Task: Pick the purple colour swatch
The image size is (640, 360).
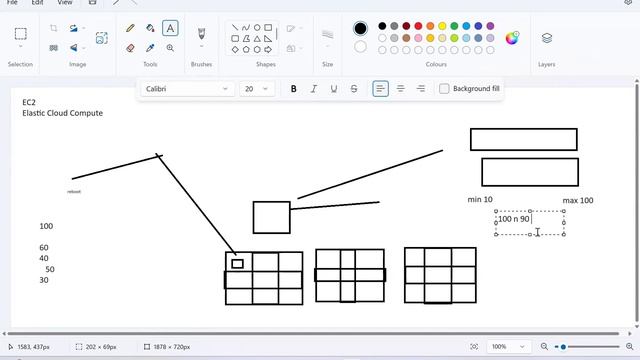Action: pyautogui.click(x=490, y=26)
